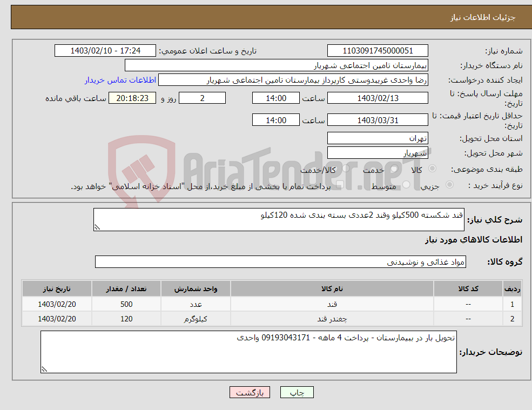This screenshot has height=410, width=532.
Task: Click the price validity time 14:00 field
Action: [x=276, y=120]
